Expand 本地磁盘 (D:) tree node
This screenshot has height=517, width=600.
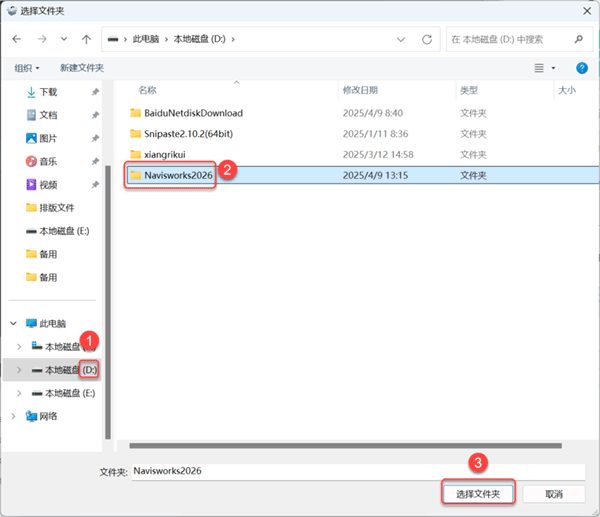click(x=19, y=370)
